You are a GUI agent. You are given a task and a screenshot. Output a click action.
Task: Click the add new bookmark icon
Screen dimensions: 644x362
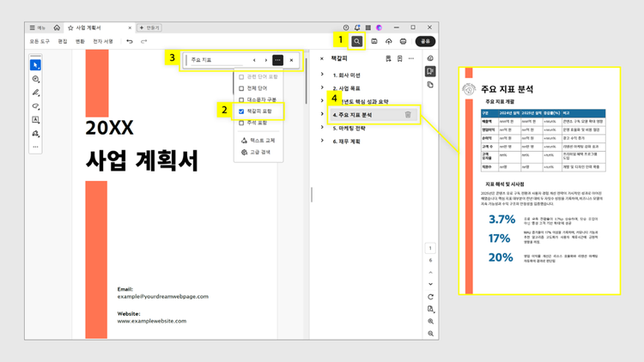tap(399, 58)
